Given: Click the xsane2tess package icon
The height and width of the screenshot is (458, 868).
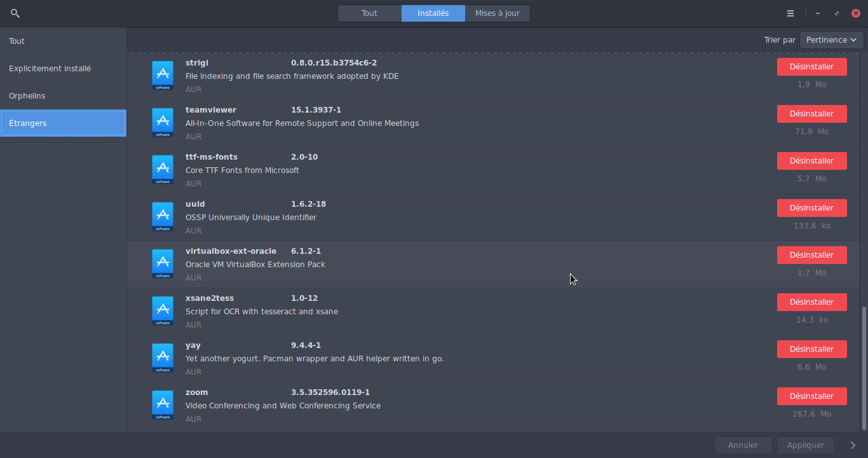Looking at the screenshot, I should (x=163, y=311).
